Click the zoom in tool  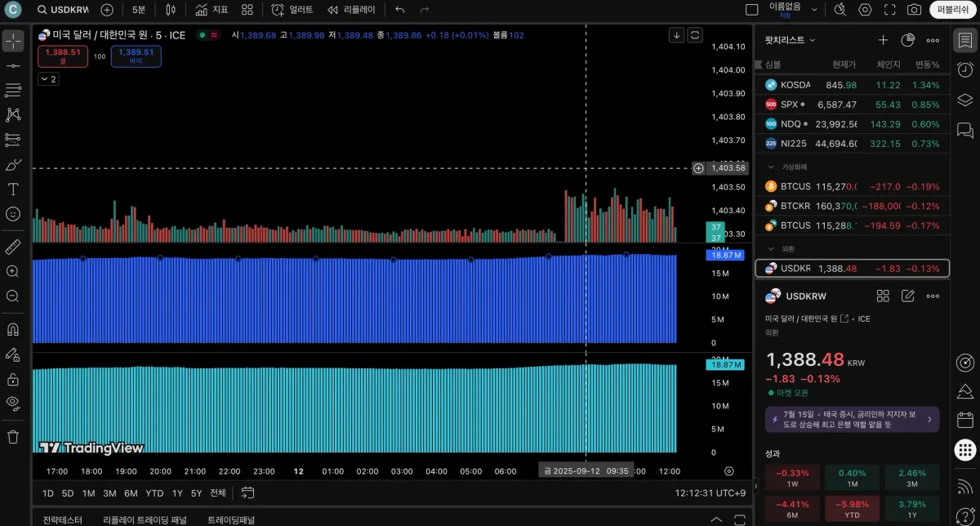(13, 271)
